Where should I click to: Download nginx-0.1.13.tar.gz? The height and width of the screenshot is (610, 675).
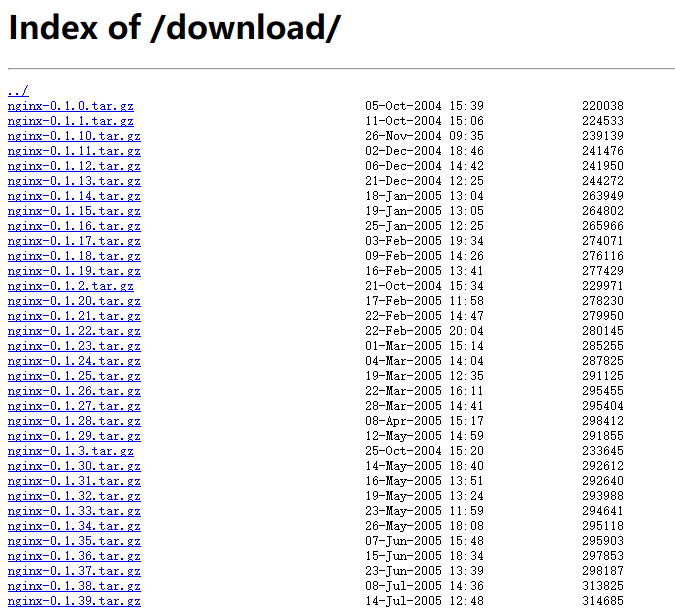pyautogui.click(x=74, y=181)
